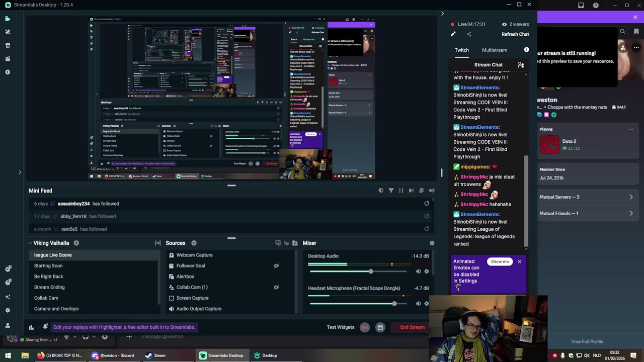Click Test Widgets
This screenshot has width=644, height=362.
(x=341, y=327)
